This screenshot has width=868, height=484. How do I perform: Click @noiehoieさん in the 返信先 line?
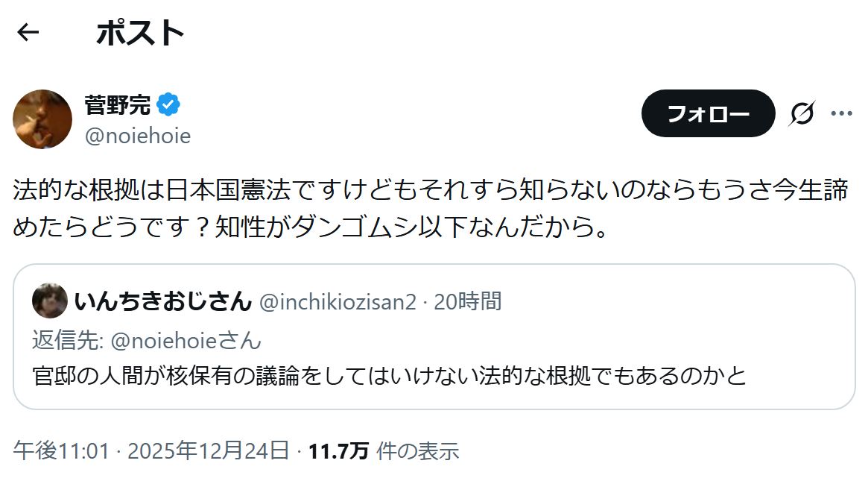click(186, 340)
